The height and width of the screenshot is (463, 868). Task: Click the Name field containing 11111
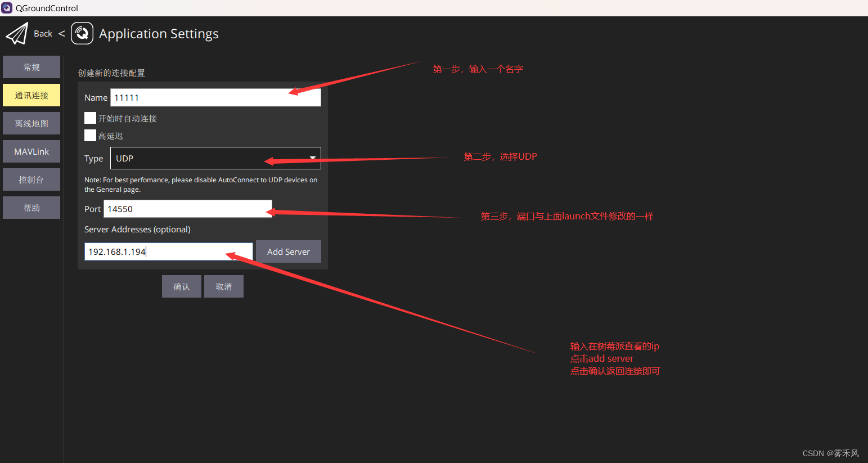point(215,97)
